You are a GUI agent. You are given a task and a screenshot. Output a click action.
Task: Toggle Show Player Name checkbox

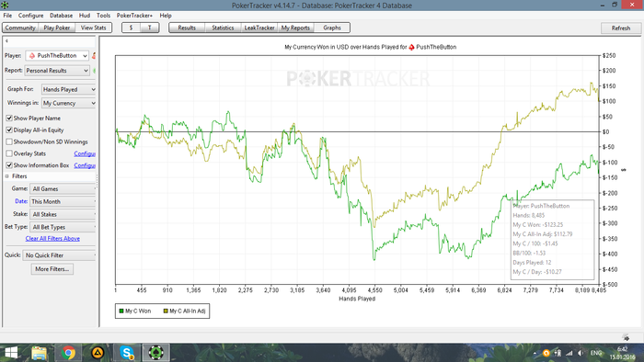(9, 119)
